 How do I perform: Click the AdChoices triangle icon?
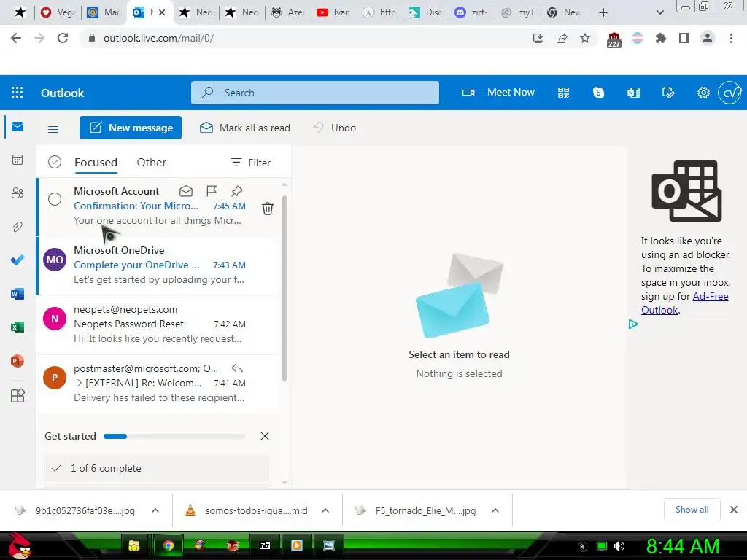point(633,324)
